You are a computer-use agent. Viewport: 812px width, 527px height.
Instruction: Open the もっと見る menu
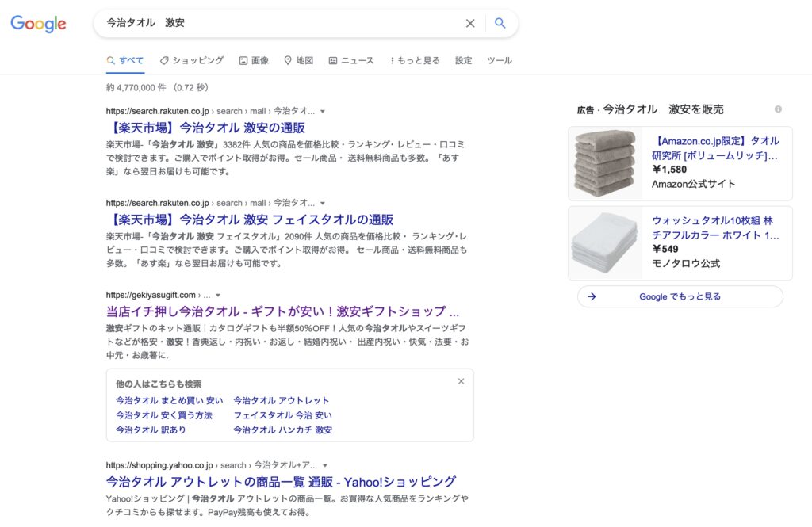coord(415,60)
